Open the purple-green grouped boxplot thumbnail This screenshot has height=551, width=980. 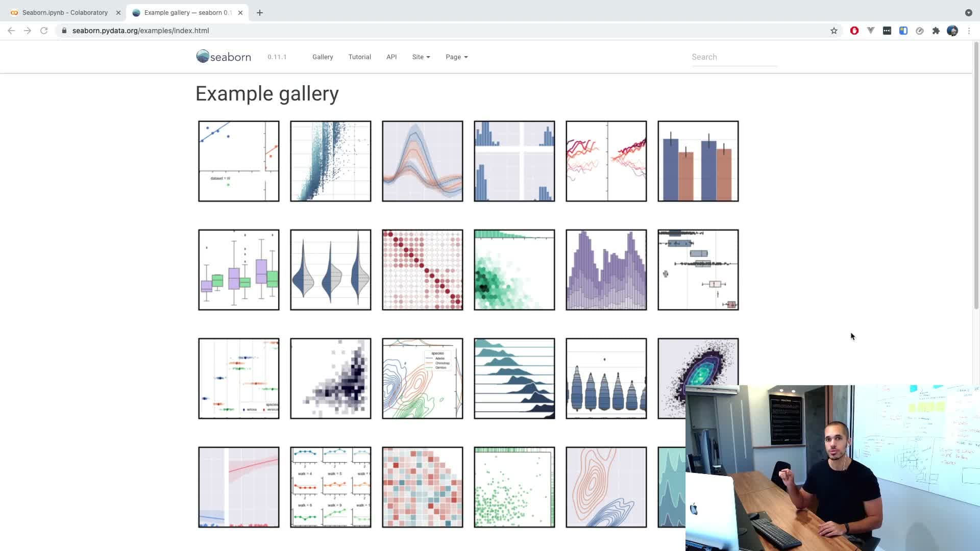coord(239,270)
